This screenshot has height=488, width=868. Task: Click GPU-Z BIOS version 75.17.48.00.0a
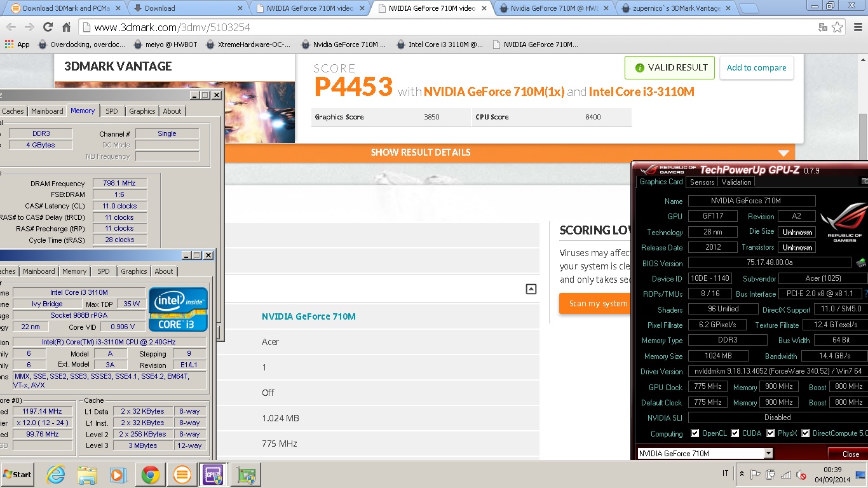pyautogui.click(x=769, y=262)
